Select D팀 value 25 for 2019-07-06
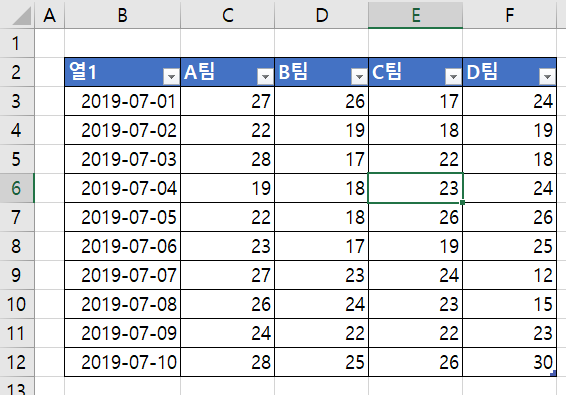 509,246
